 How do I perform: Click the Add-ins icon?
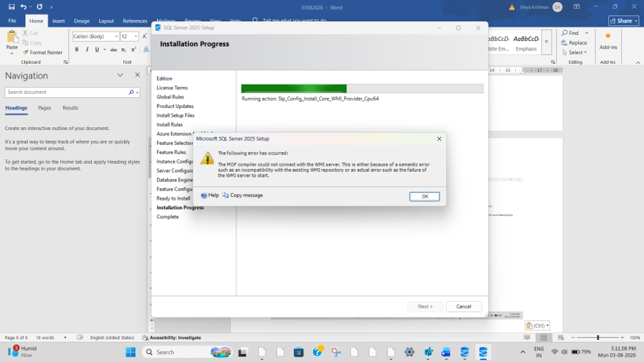click(x=608, y=41)
